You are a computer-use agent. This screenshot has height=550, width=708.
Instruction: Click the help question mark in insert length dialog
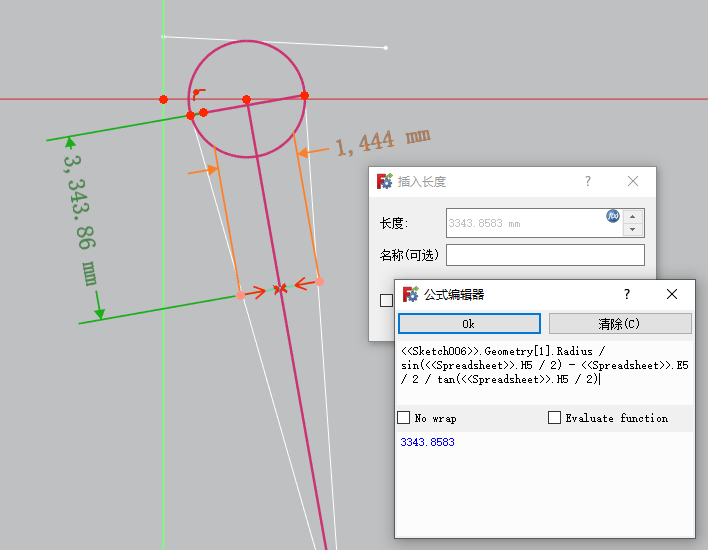pyautogui.click(x=588, y=181)
